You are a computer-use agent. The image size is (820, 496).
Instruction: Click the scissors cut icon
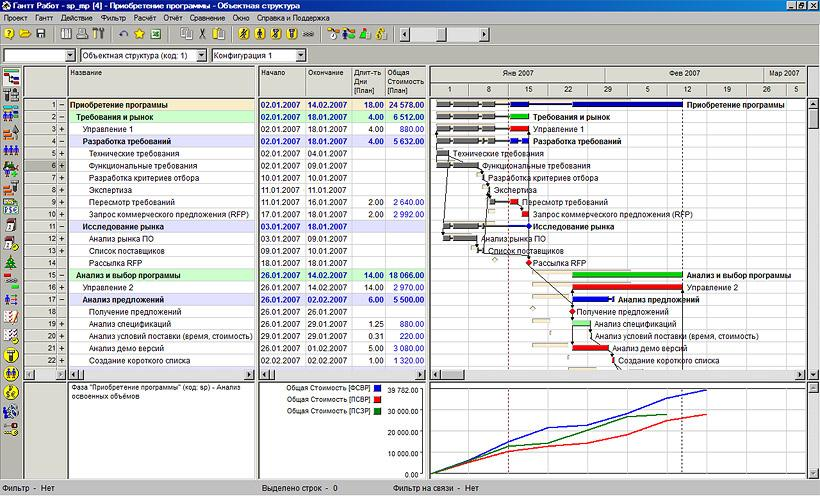tap(201, 34)
